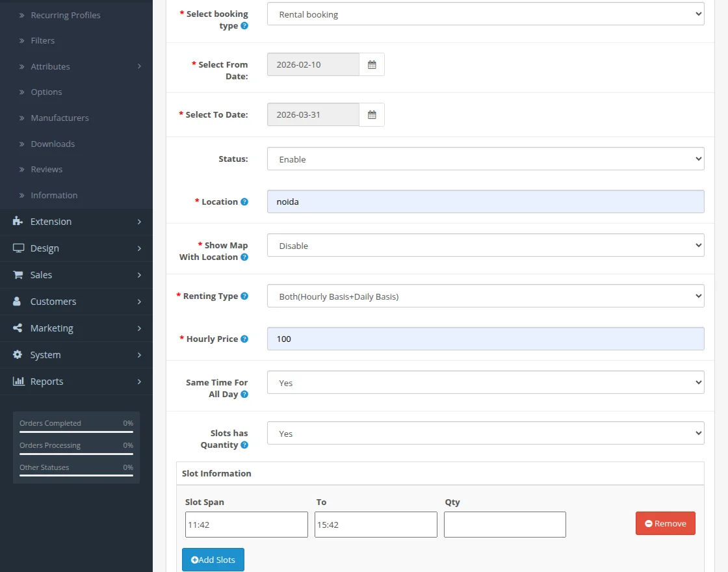Screen dimensions: 728x572
Task: Open Show Map With Location dropdown
Action: pos(485,246)
